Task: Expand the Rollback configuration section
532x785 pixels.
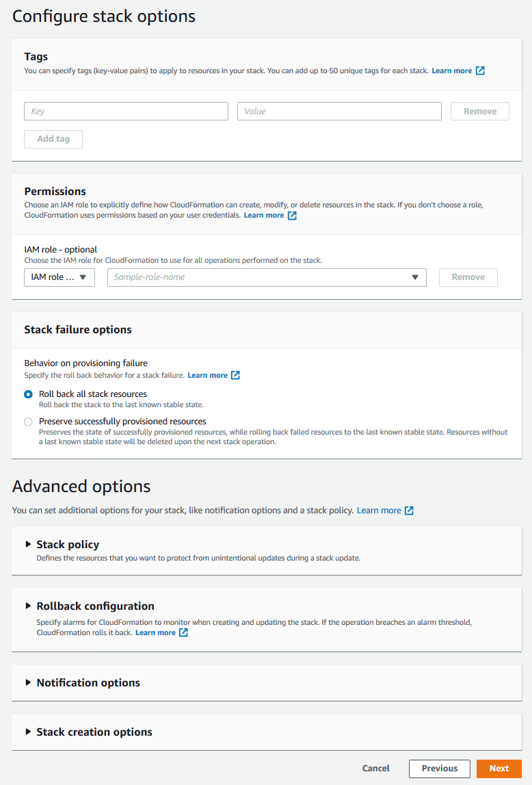Action: tap(96, 606)
